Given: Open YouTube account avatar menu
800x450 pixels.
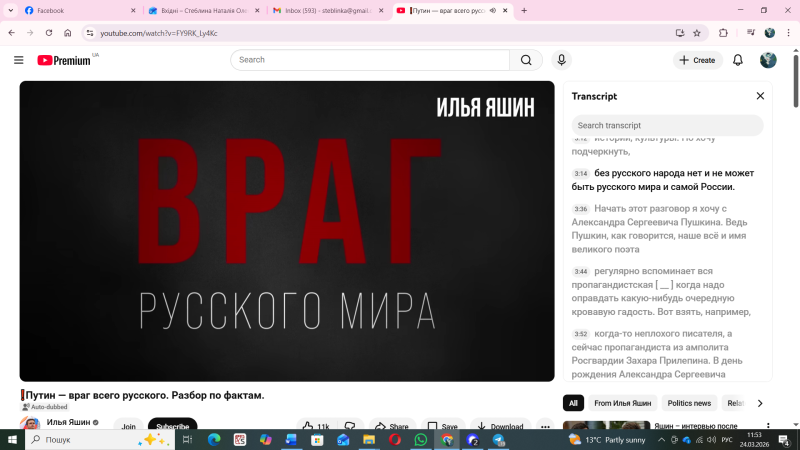Looking at the screenshot, I should pos(768,60).
